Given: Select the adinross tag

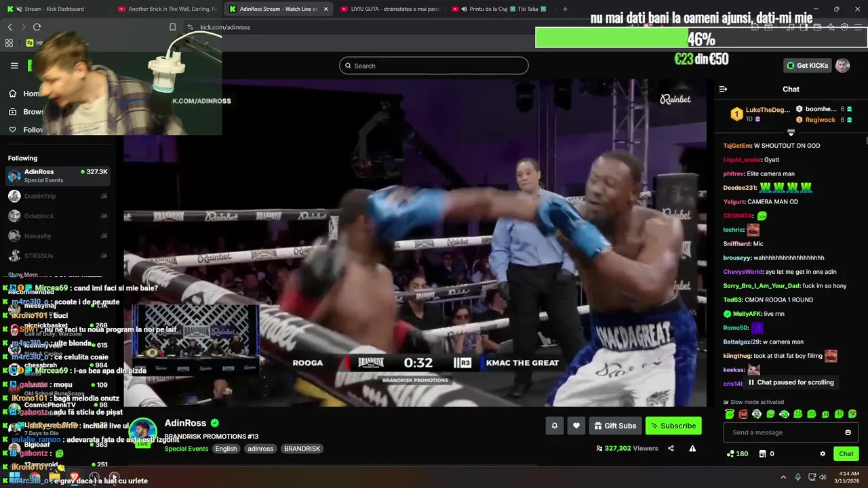Looking at the screenshot, I should pyautogui.click(x=260, y=449).
